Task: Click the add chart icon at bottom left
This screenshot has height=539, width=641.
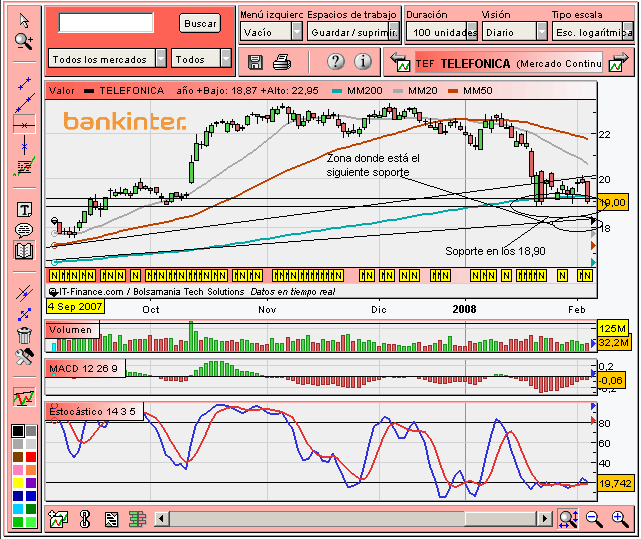Action: tap(58, 519)
